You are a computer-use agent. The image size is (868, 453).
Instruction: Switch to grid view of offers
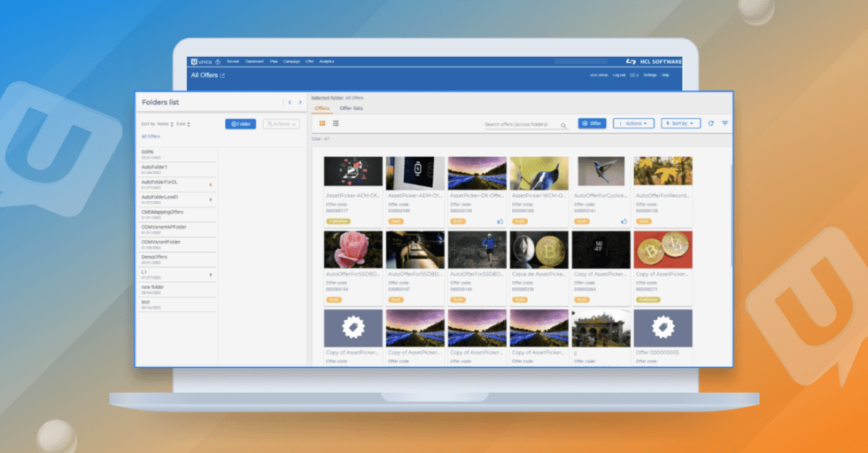tap(322, 123)
